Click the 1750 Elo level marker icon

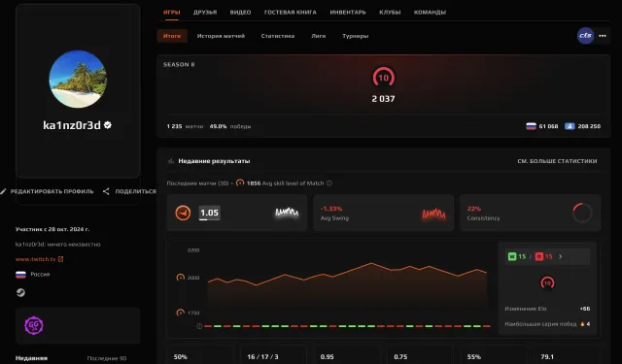180,313
